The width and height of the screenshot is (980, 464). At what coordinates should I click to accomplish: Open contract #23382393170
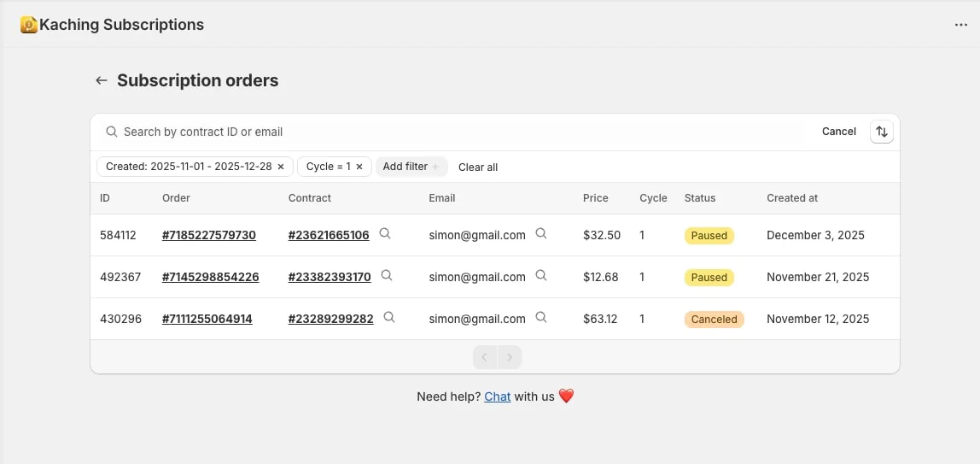pos(330,277)
